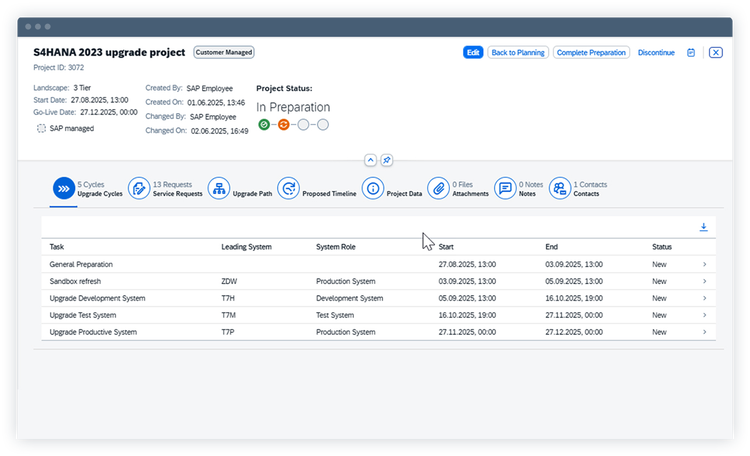This screenshot has height=456, width=750.
Task: Open the Upgrade Cycles tab icon
Action: (x=64, y=189)
